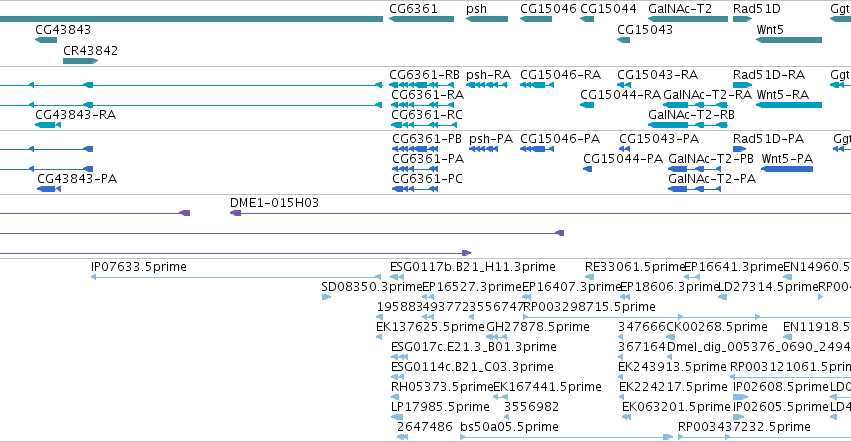The image size is (851, 442).
Task: Select the Wnt5 gene label
Action: pos(770,30)
